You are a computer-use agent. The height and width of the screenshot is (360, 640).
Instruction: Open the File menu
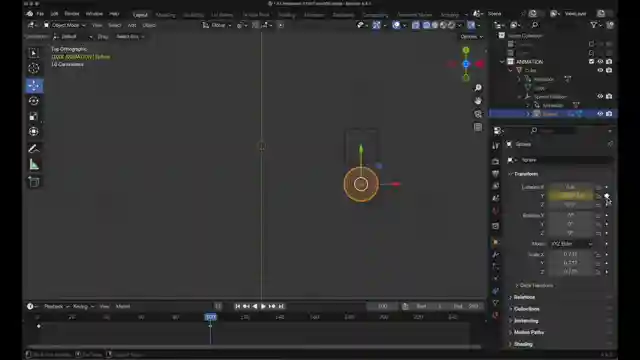coord(40,14)
